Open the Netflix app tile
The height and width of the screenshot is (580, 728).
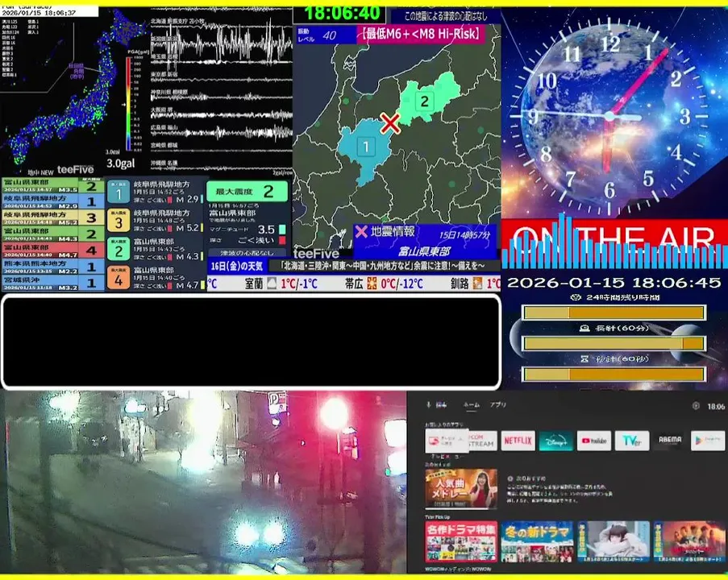point(518,441)
